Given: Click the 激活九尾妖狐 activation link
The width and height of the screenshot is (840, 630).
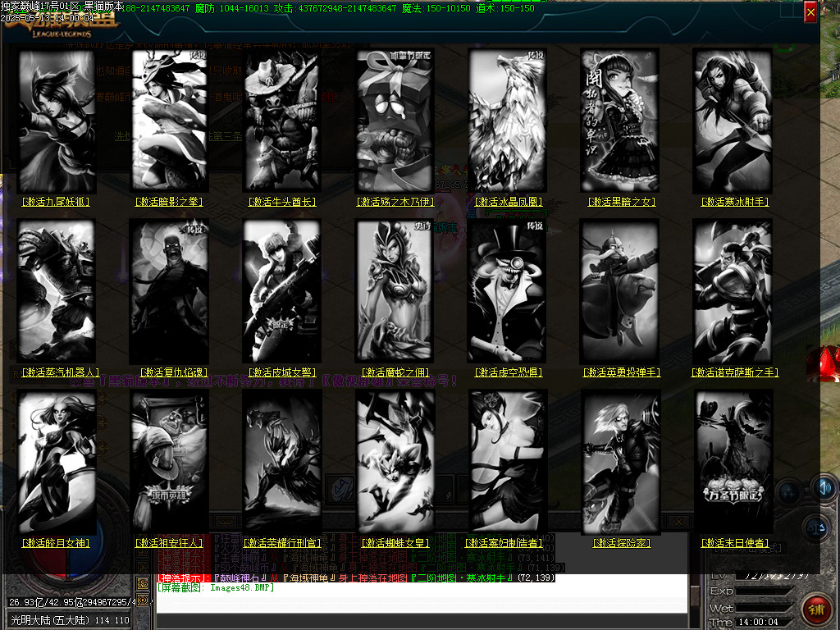Looking at the screenshot, I should click(x=56, y=202).
